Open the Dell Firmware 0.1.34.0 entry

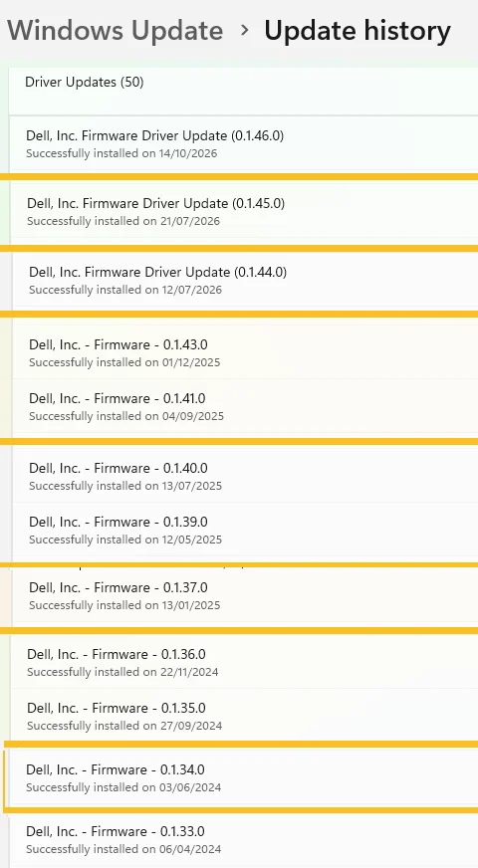[244, 777]
